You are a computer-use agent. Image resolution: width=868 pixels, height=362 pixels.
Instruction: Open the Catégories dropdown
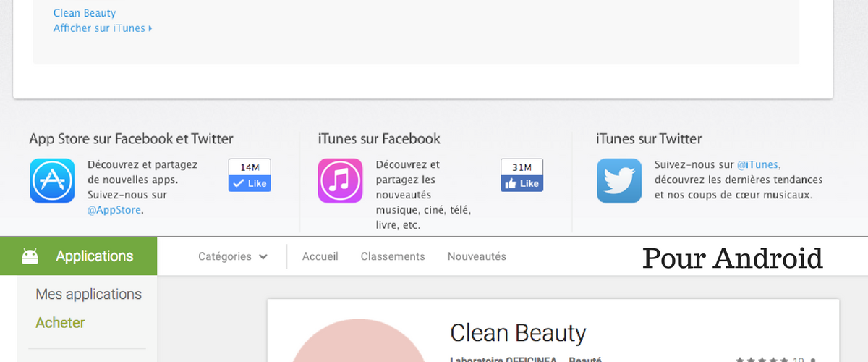tap(232, 256)
